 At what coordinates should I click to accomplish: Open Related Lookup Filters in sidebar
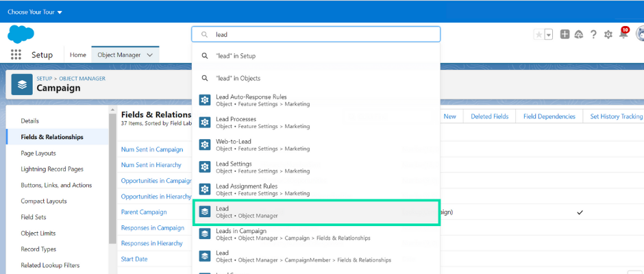pyautogui.click(x=50, y=265)
